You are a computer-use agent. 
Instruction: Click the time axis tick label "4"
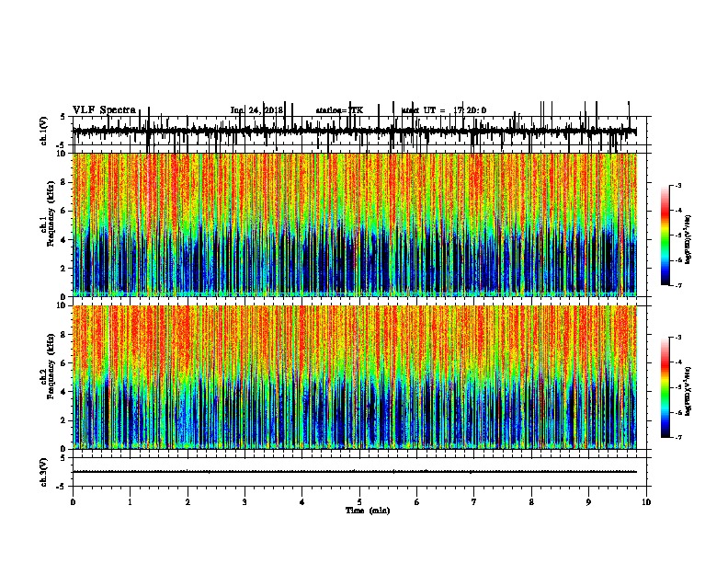[302, 502]
